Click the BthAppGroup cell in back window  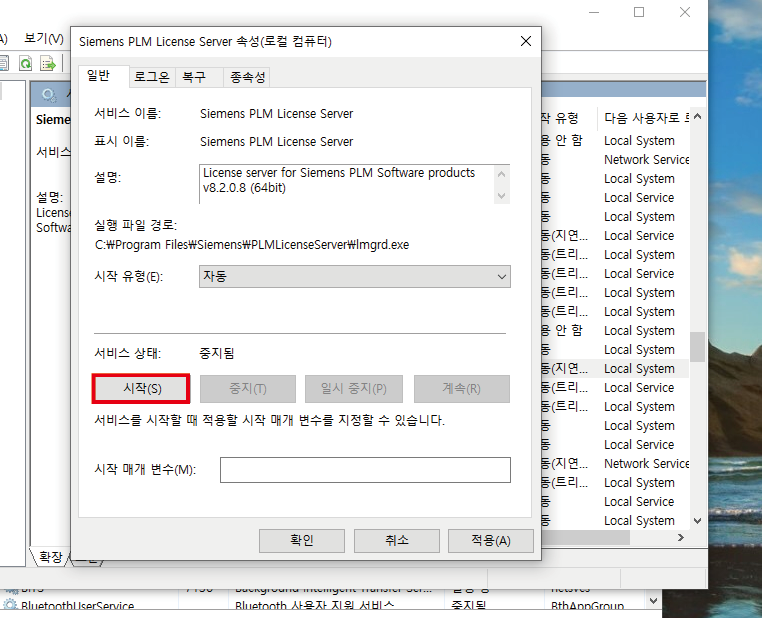[587, 605]
